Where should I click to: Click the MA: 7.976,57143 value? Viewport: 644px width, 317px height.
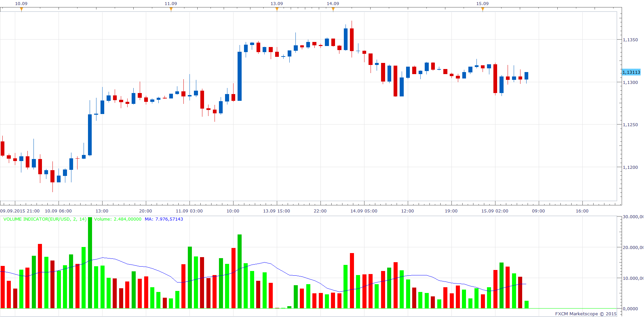[164, 219]
